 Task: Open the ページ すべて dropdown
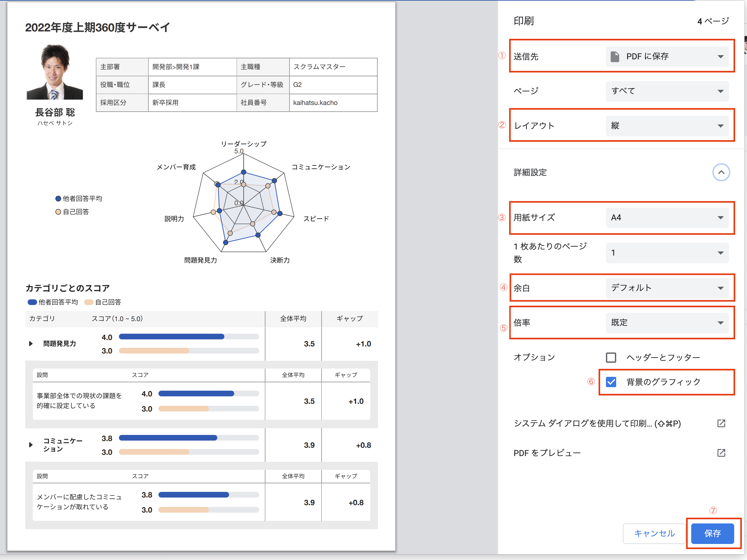click(x=667, y=91)
